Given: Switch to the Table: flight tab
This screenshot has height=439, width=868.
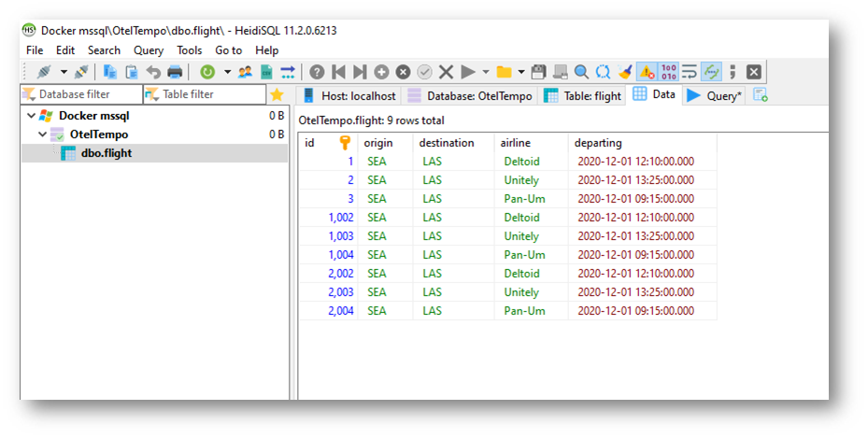Looking at the screenshot, I should (583, 96).
